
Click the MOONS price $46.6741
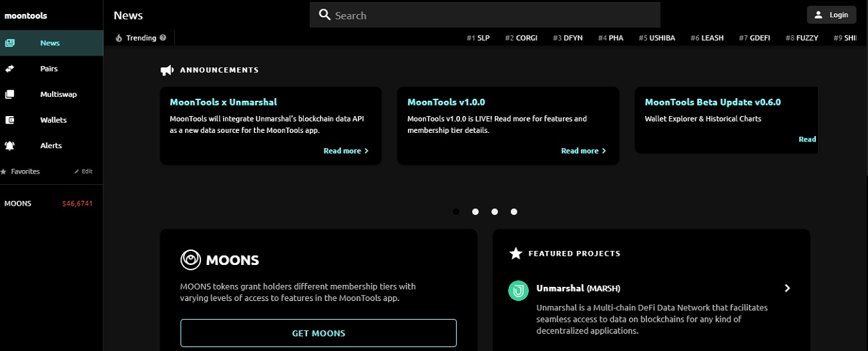pos(77,204)
